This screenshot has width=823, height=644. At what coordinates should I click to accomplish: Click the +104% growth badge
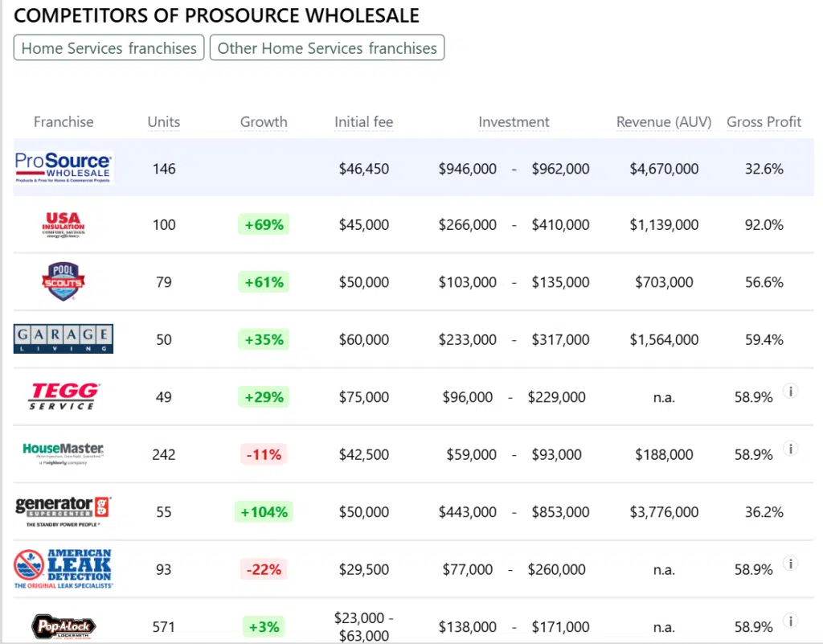(264, 512)
